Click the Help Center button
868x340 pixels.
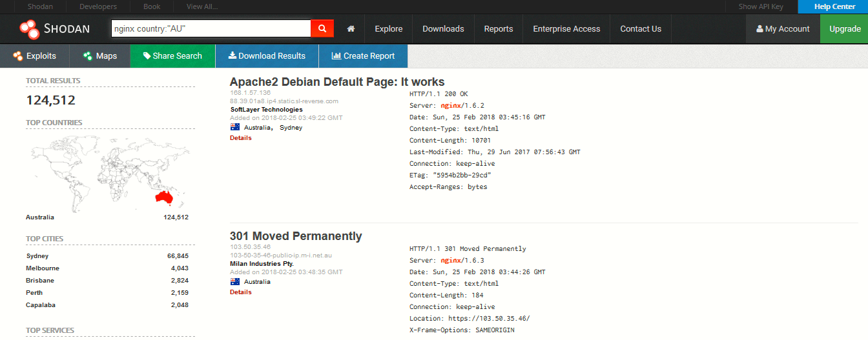834,6
